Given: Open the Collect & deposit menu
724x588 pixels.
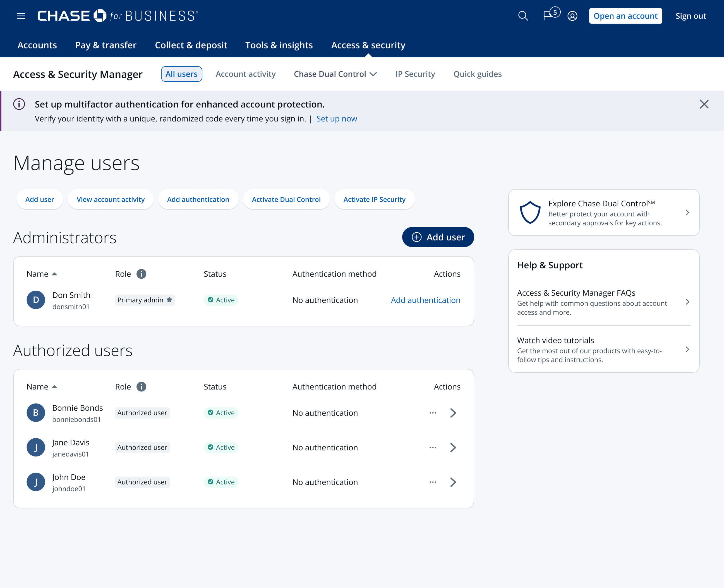Looking at the screenshot, I should [x=191, y=45].
